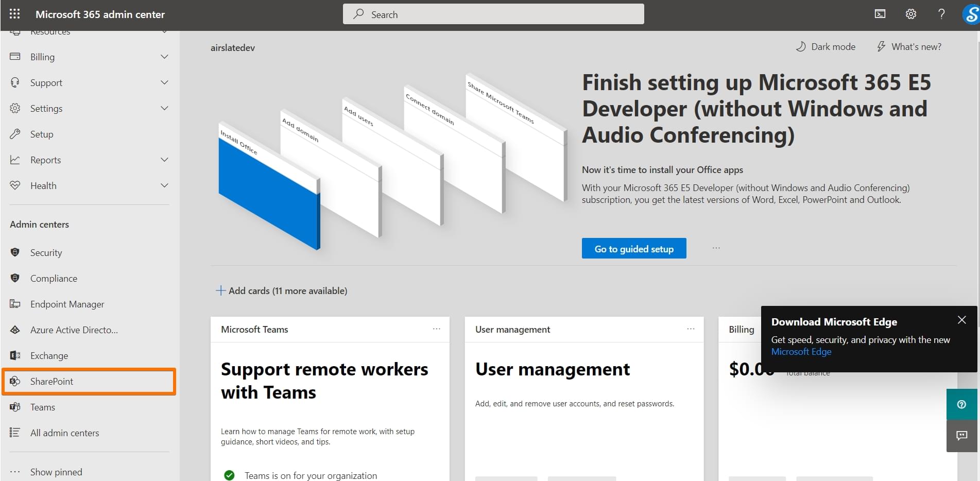Click the help question mark icon
The width and height of the screenshot is (980, 481).
pyautogui.click(x=941, y=14)
